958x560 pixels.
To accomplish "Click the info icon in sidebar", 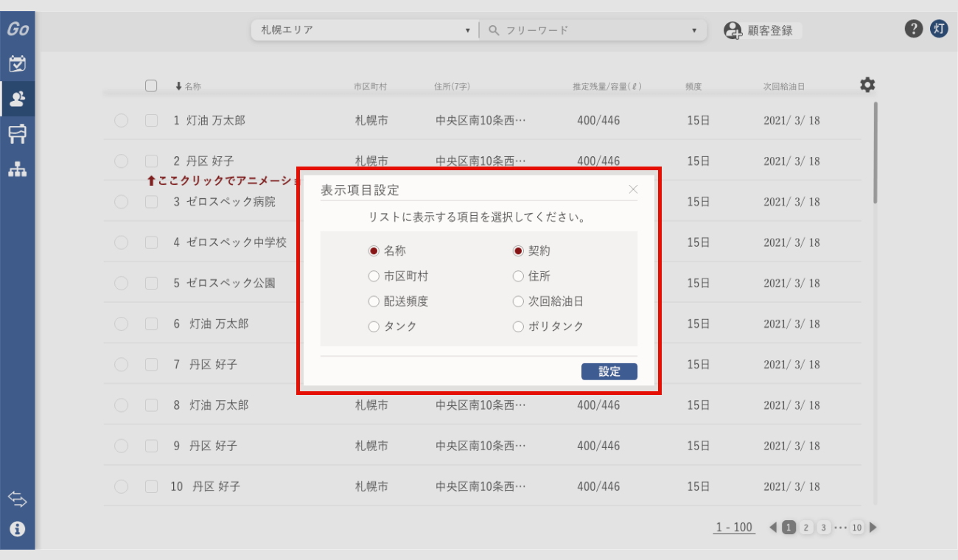I will pyautogui.click(x=18, y=529).
